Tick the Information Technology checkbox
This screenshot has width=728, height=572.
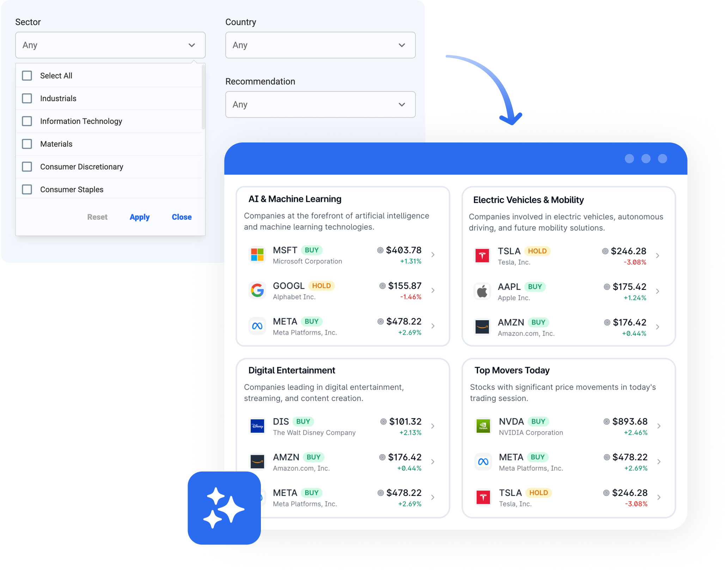(27, 121)
